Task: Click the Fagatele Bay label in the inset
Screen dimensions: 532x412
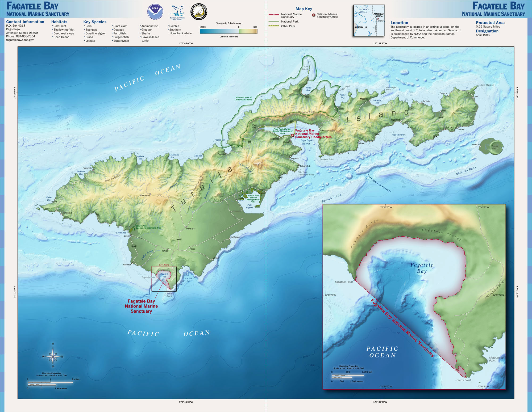Action: pos(422,268)
